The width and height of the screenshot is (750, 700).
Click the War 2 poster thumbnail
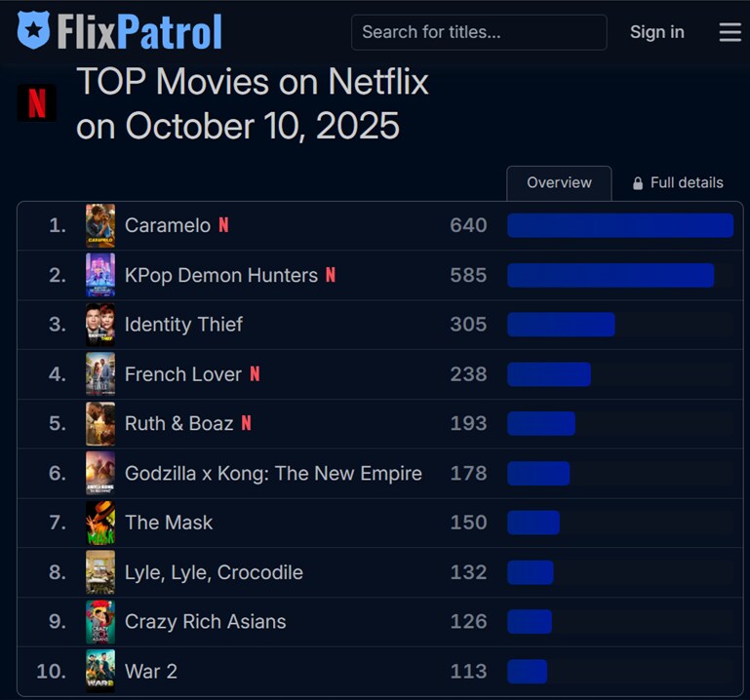99,671
